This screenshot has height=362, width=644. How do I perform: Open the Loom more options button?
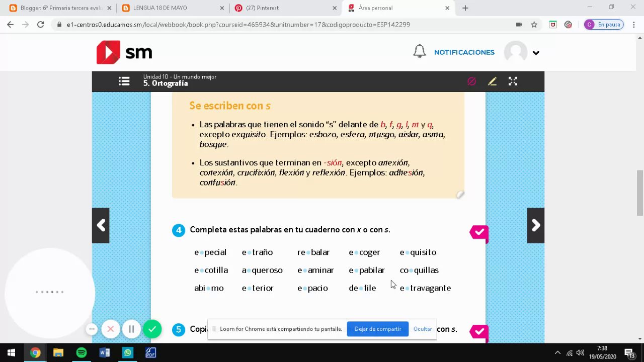tap(92, 329)
